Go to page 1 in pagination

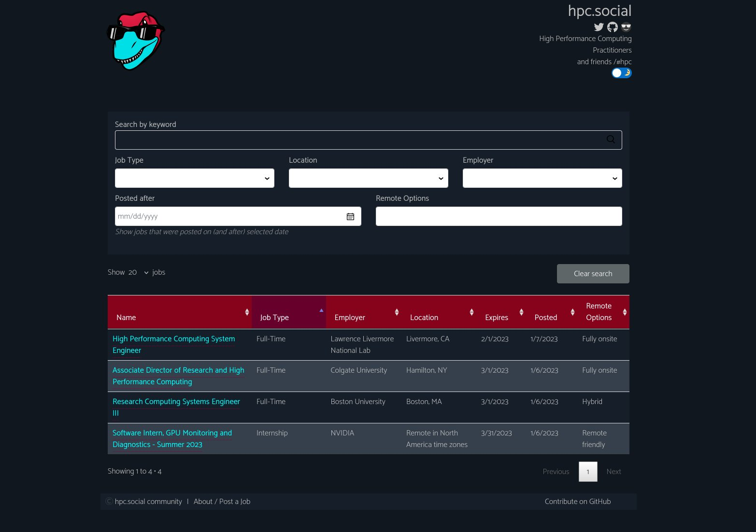(588, 472)
